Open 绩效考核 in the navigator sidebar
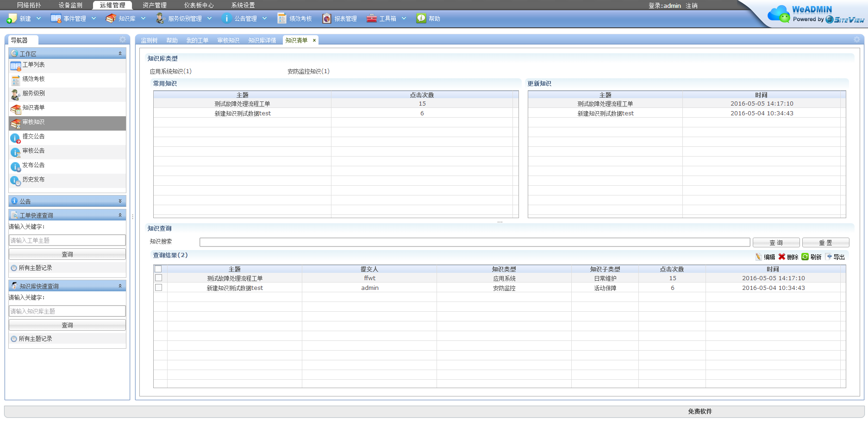Screen dimensions: 868x421 [x=67, y=80]
